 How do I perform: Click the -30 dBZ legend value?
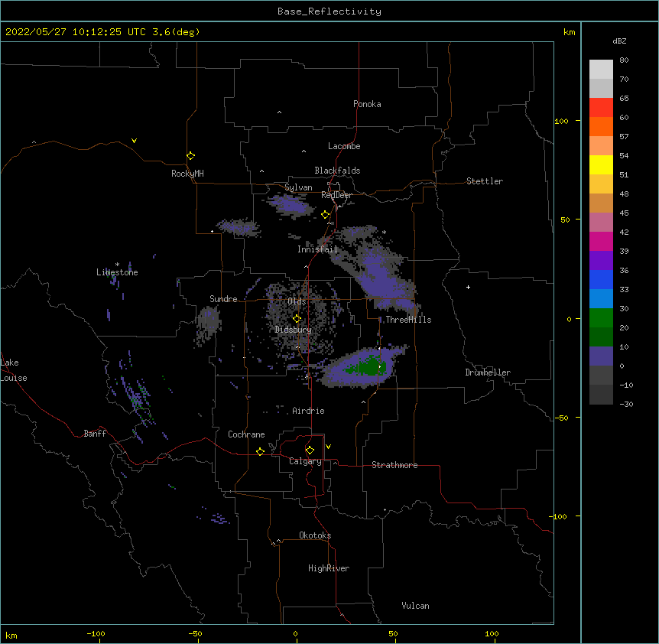[x=626, y=404]
